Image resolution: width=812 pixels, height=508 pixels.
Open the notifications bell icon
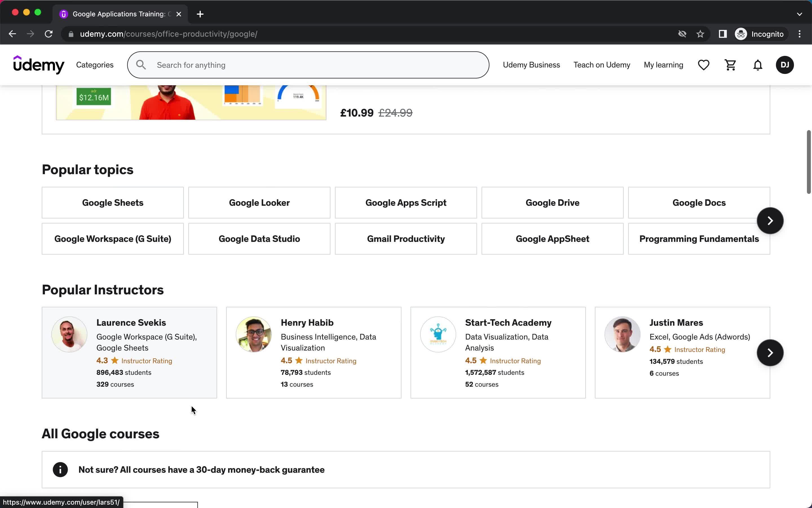coord(758,65)
